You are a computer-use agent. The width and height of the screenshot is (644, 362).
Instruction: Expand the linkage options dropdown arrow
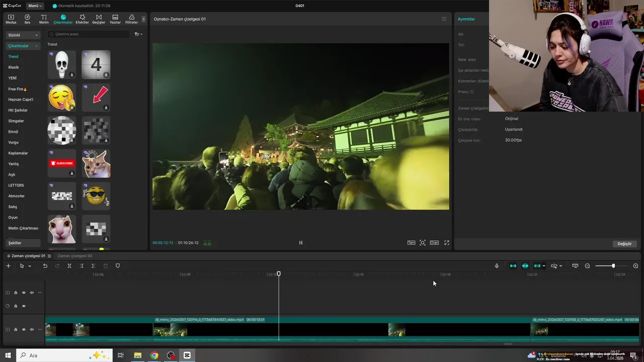[x=544, y=266]
